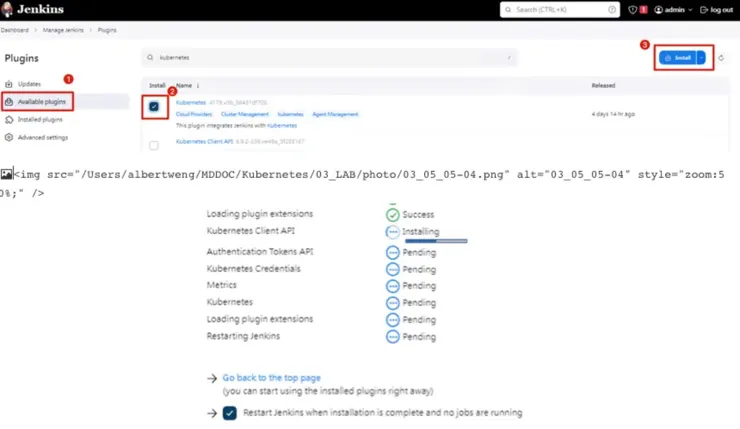Open the Kubernetes plugin name link

click(x=191, y=102)
